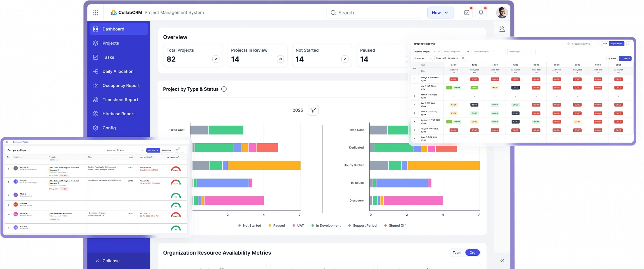Click the notification bell icon

pos(481,13)
